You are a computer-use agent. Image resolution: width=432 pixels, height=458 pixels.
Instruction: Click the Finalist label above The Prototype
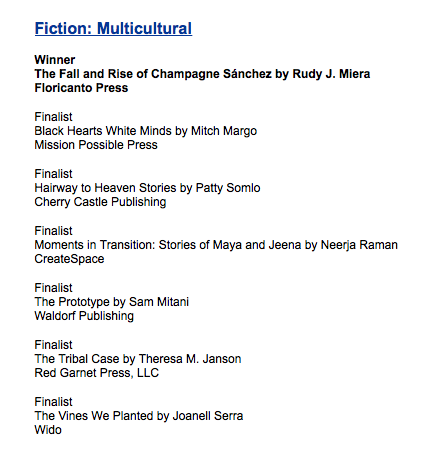(53, 288)
